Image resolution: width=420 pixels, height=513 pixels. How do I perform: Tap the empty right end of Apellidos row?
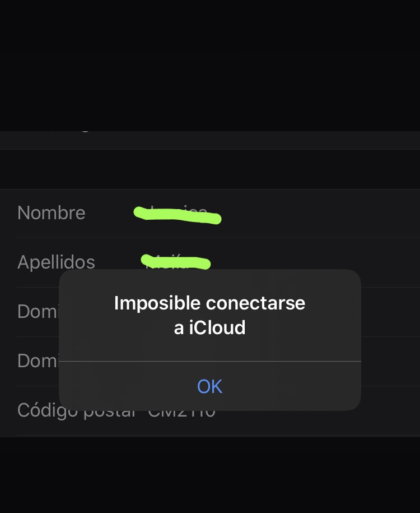tap(336, 262)
